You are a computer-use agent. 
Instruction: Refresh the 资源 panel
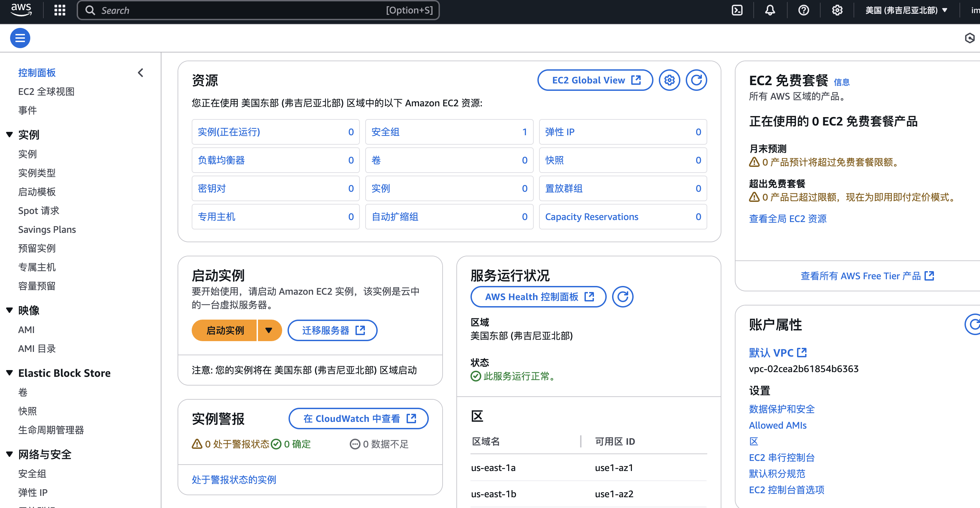click(696, 80)
